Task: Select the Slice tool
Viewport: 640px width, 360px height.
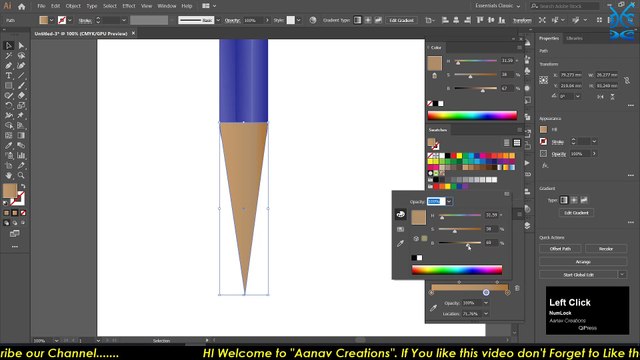Action: tap(21, 165)
